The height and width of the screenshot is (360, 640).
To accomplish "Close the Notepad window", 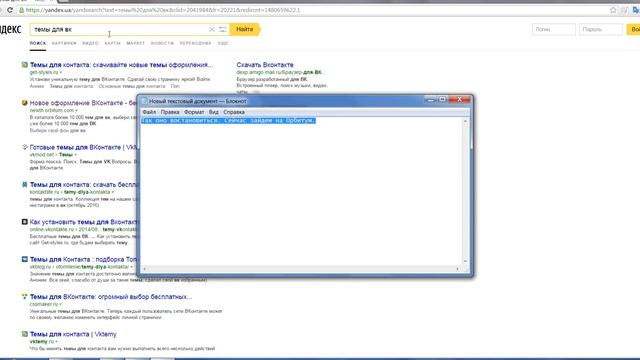I will tap(460, 100).
